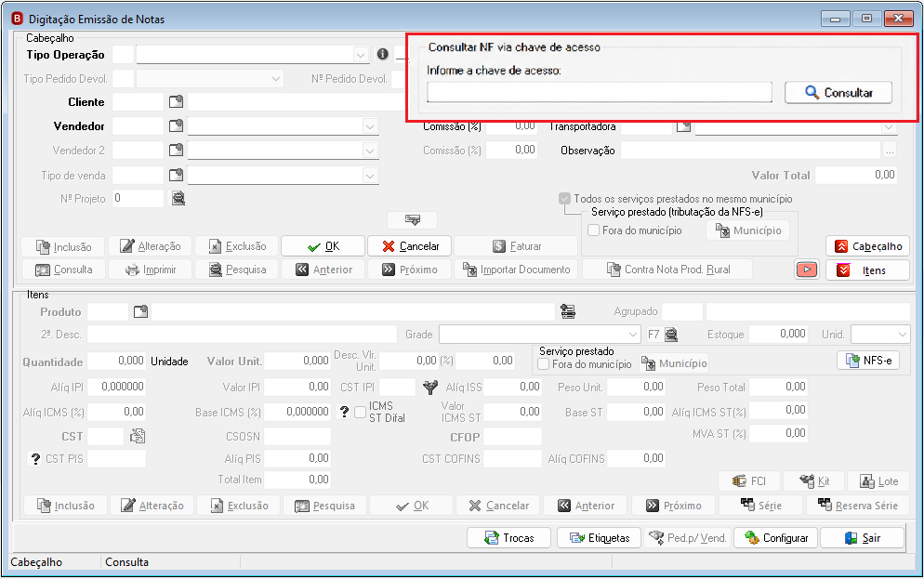Click the Trocas button
Image resolution: width=924 pixels, height=579 pixels.
coord(508,538)
